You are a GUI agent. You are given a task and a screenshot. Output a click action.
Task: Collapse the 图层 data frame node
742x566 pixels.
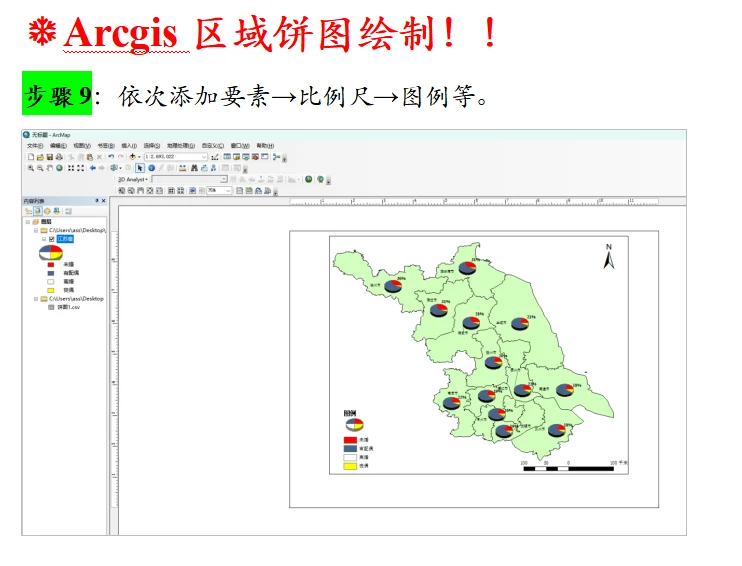[x=27, y=221]
